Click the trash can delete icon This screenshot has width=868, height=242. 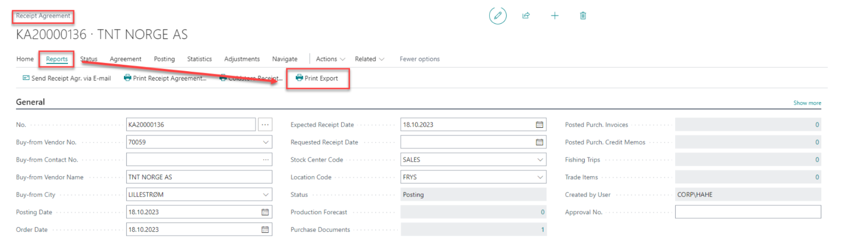(x=583, y=16)
